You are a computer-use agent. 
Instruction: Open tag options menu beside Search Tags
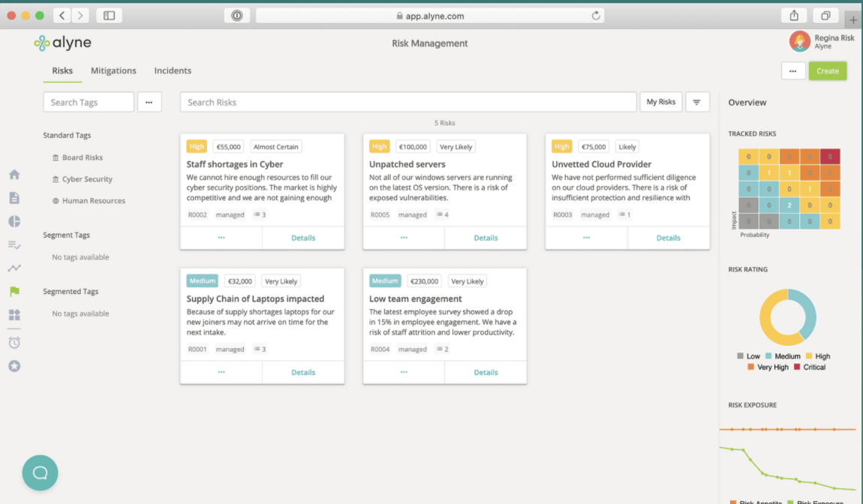click(149, 102)
